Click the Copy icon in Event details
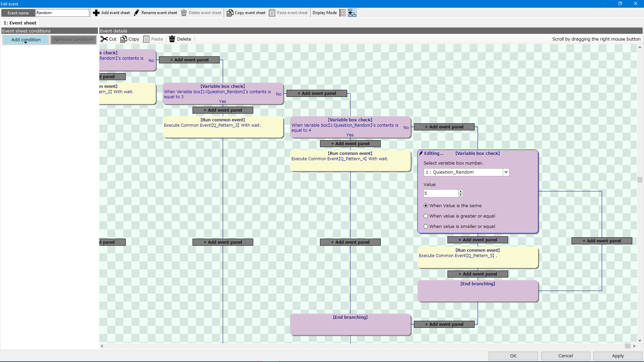The width and height of the screenshot is (644, 362). click(124, 39)
